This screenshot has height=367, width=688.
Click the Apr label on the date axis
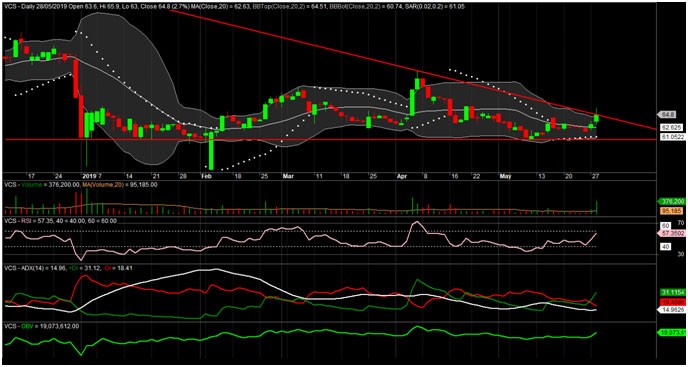(401, 176)
